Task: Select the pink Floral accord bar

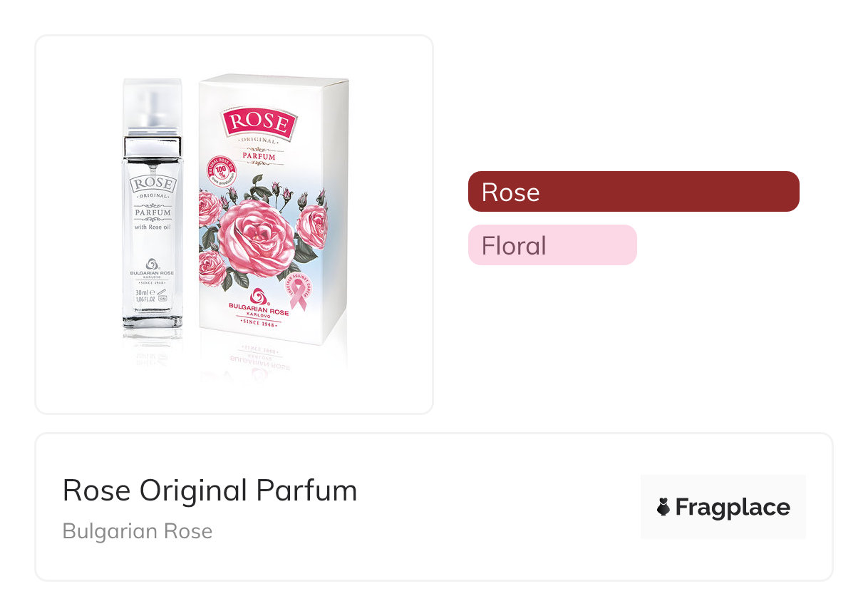Action: [x=552, y=245]
